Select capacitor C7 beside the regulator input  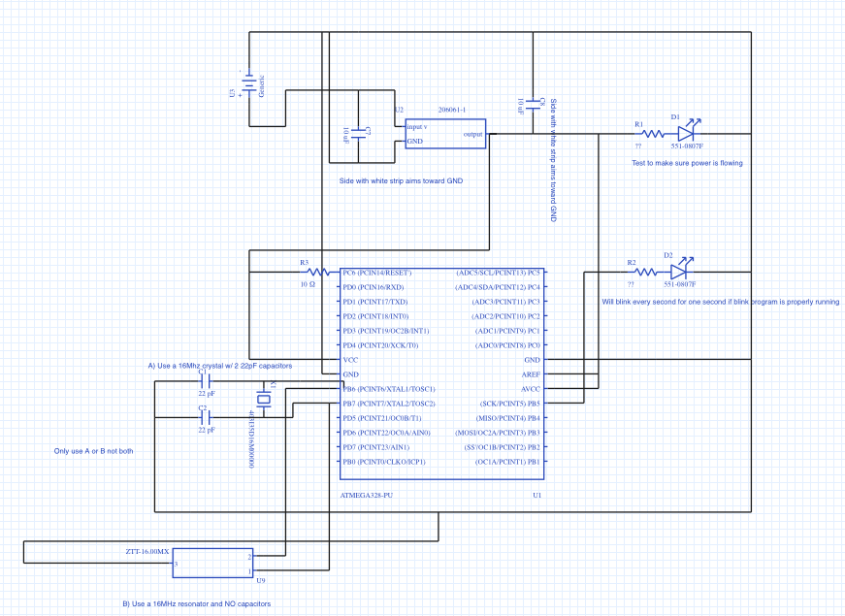[358, 132]
